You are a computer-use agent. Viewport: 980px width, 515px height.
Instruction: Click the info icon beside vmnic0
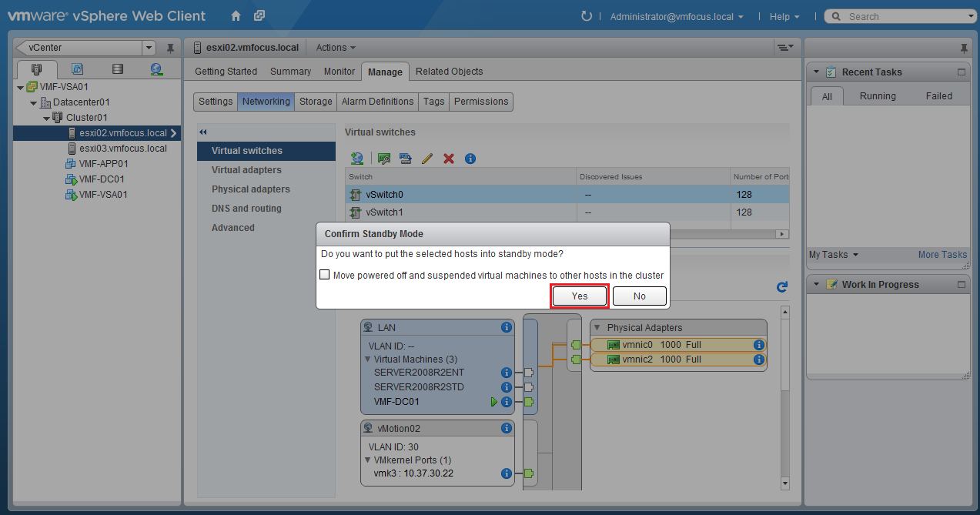pyautogui.click(x=758, y=345)
